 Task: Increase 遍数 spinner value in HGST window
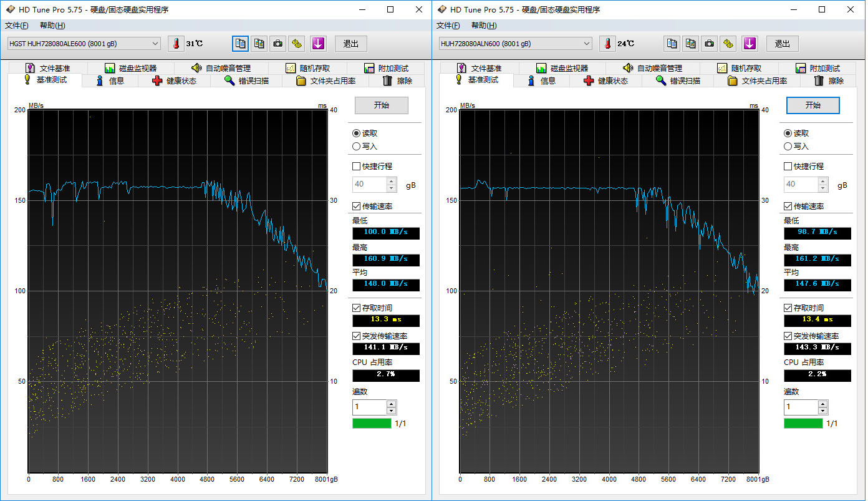coord(391,404)
